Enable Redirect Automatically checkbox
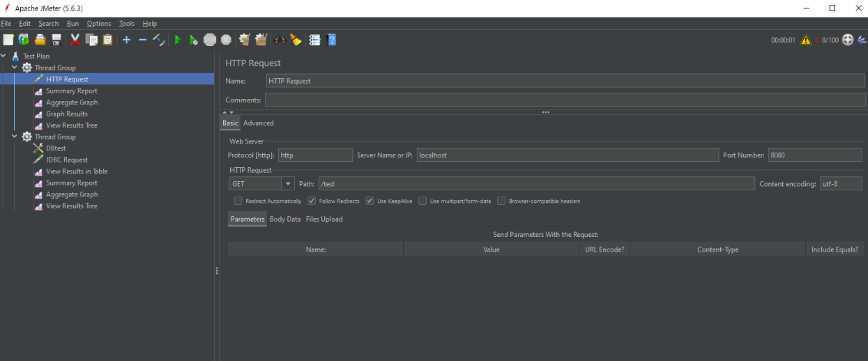This screenshot has width=868, height=361. (238, 201)
